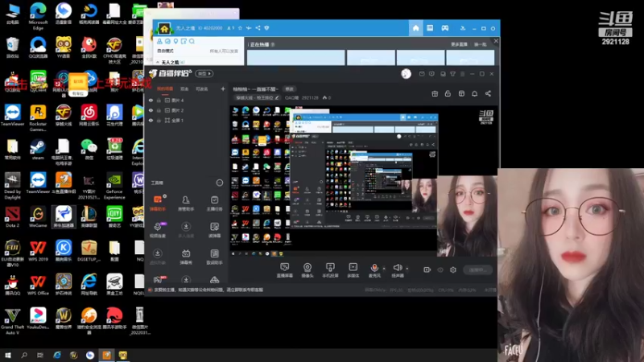Screen dimensions: 644x362
Task: Open the user avatar in streaming assistant title bar
Action: coord(406,74)
